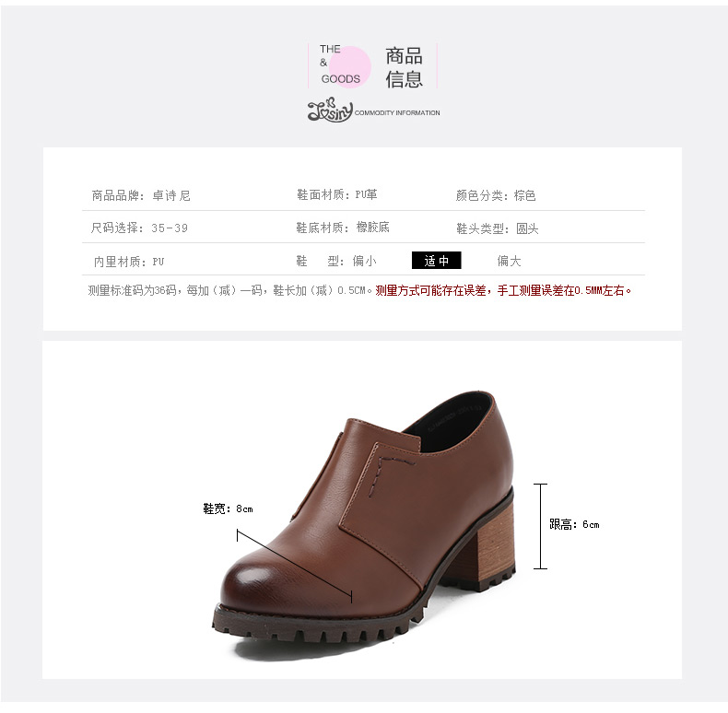Click the 鞋头类型: 圆头 toe type text
Viewport: 728px width, 713px height.
[498, 228]
